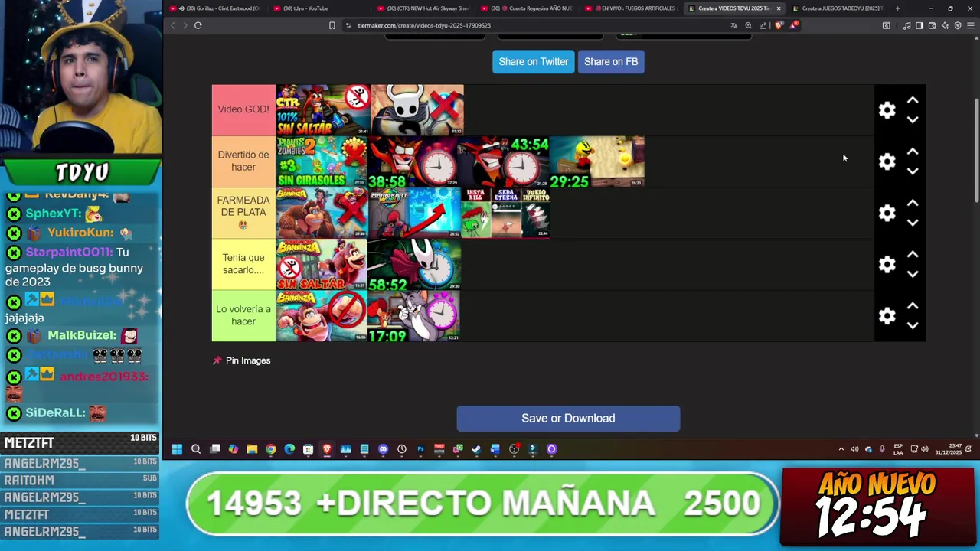Screen dimensions: 980x551
Task: Open Brave Shields lion icon
Action: (779, 25)
